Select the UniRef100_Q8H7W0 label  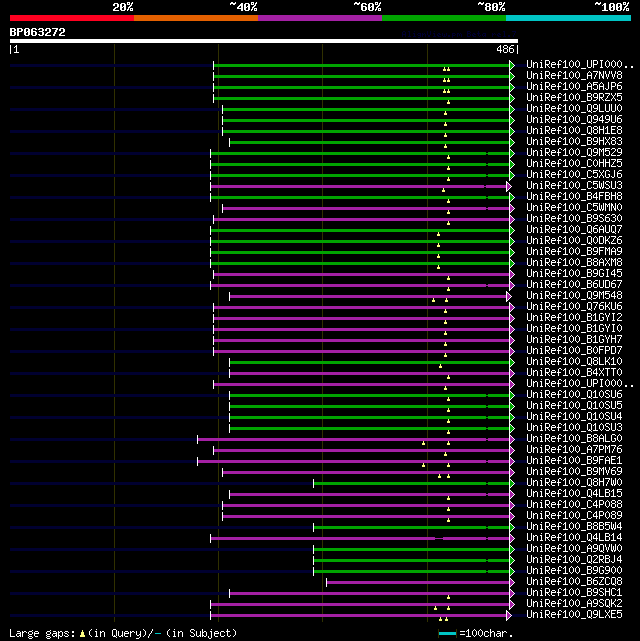click(x=574, y=483)
